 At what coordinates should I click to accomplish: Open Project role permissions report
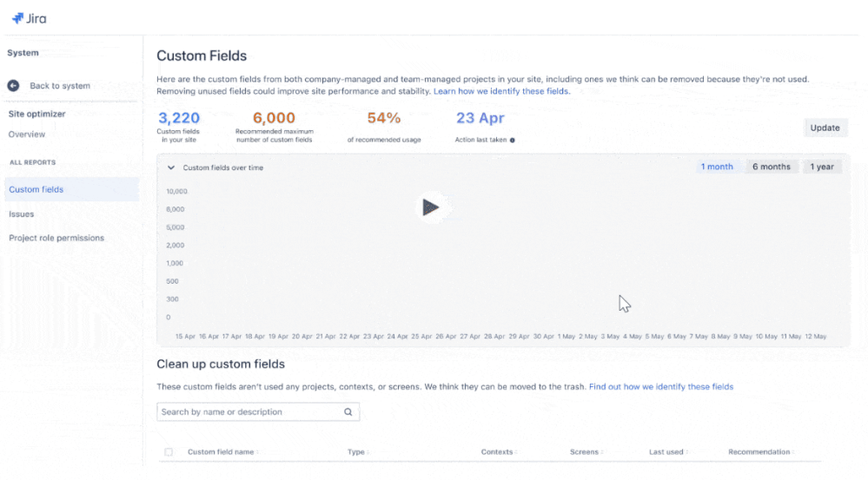(x=56, y=238)
